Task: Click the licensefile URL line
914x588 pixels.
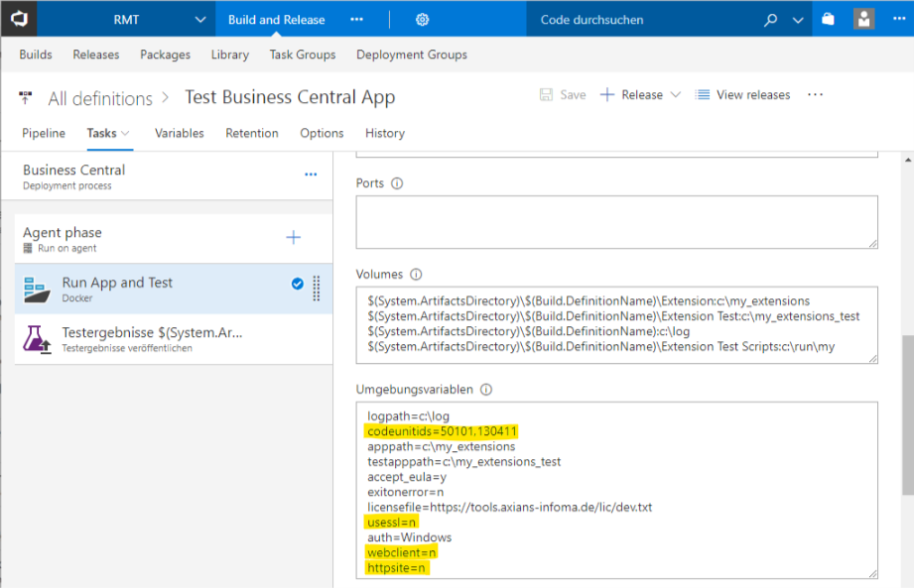Action: click(x=509, y=507)
